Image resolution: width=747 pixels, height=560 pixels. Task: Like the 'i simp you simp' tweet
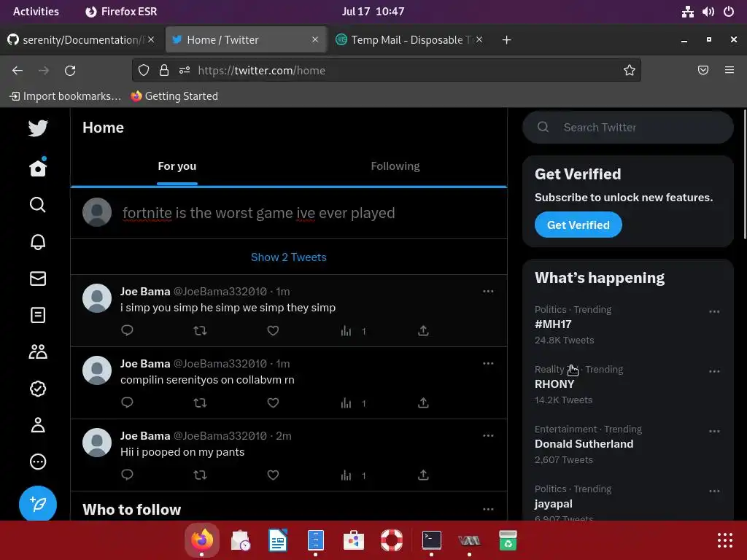(273, 330)
